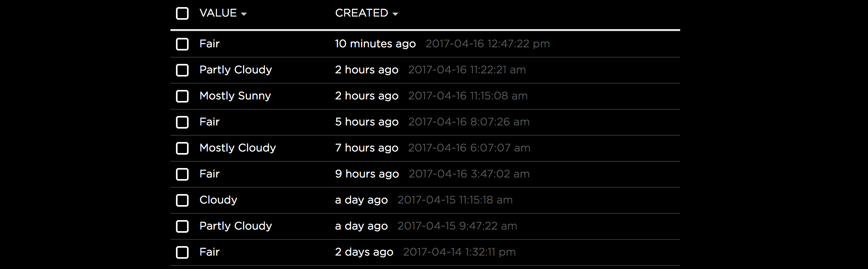The width and height of the screenshot is (868, 269).
Task: Click timestamp 2017-04-14 1:32:11 pm
Action: (460, 252)
